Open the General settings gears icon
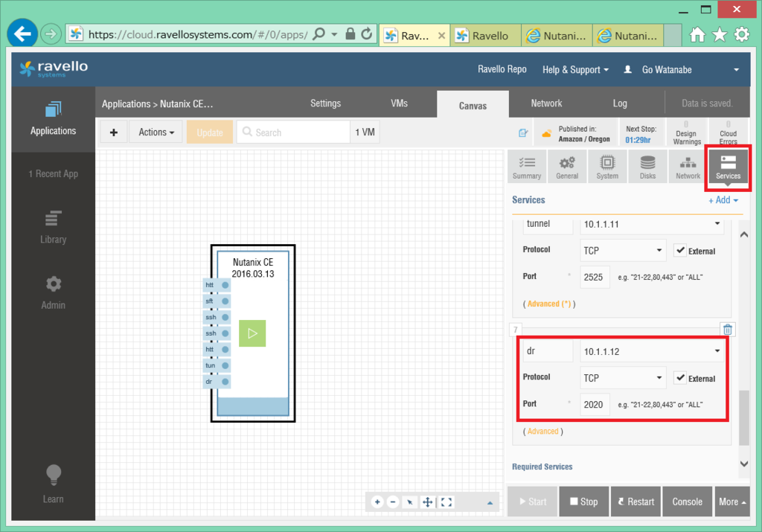 (x=567, y=167)
